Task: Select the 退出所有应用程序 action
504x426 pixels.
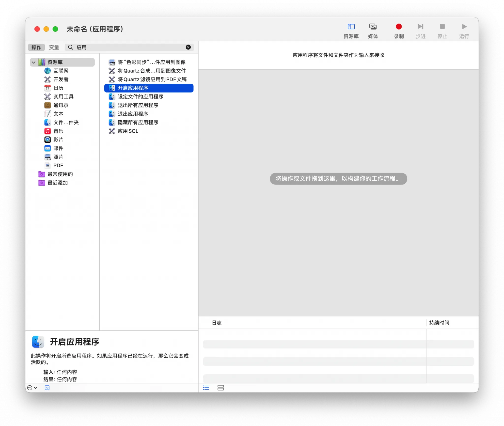Action: (x=138, y=105)
